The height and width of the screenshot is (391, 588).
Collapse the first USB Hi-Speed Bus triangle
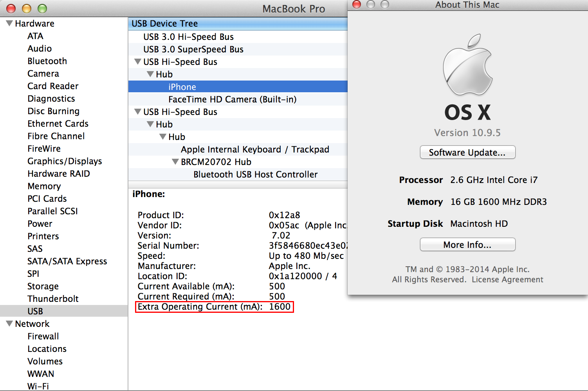click(138, 62)
